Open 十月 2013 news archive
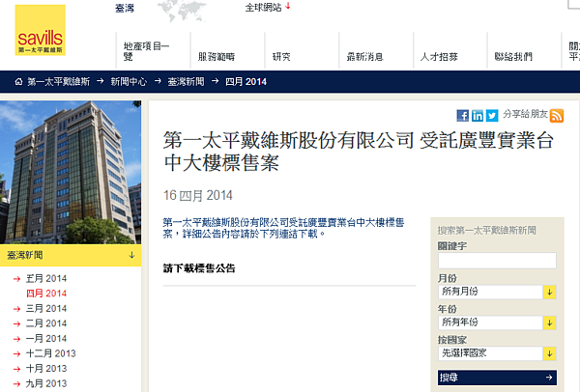This screenshot has height=392, width=580. (46, 369)
